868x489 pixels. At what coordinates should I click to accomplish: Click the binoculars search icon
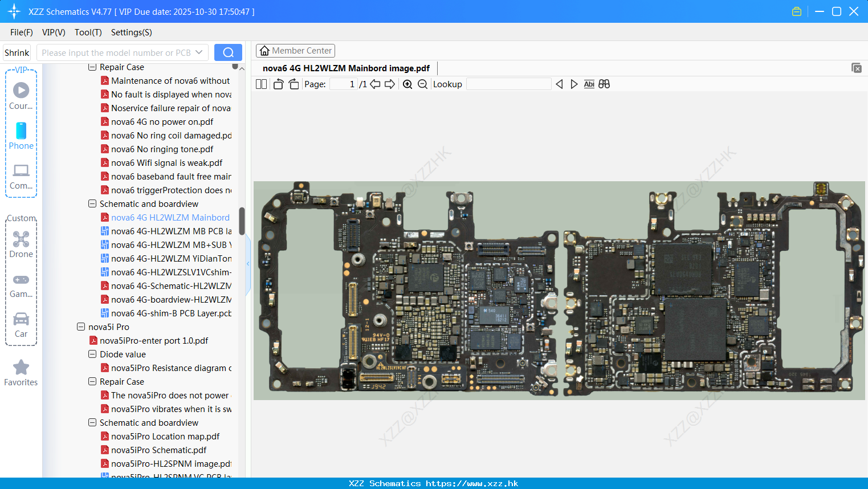[604, 84]
